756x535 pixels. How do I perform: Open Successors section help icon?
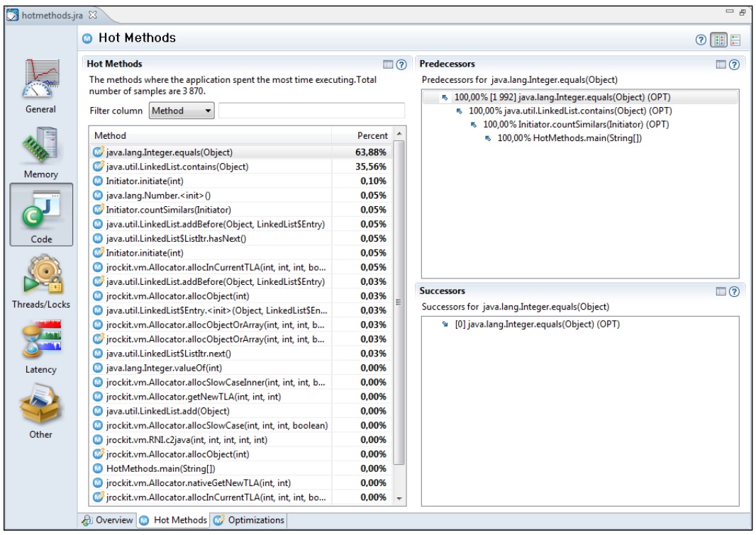pos(734,291)
